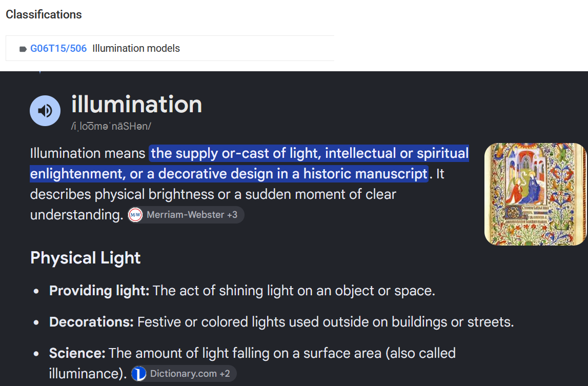Screen dimensions: 588x386
Task: Open the Dictionary.com +2 sources chip
Action: click(x=184, y=374)
